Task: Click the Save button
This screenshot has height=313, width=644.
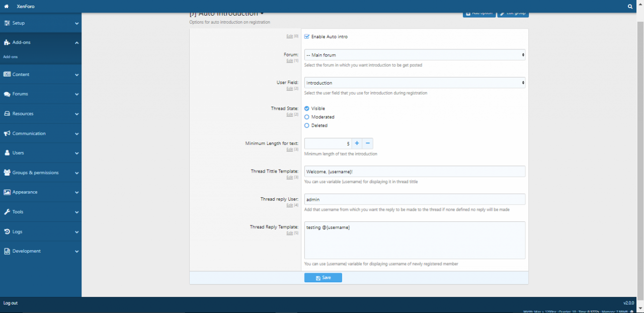Action: coord(323,278)
